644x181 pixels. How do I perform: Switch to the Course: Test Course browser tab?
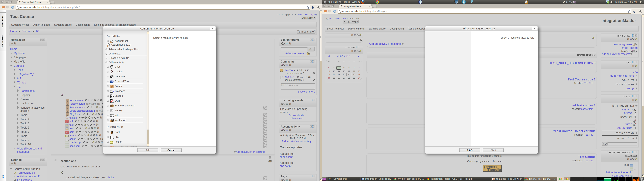(33, 2)
